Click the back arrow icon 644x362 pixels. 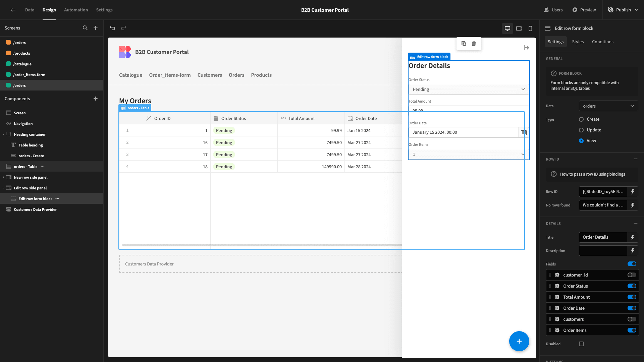coord(13,10)
